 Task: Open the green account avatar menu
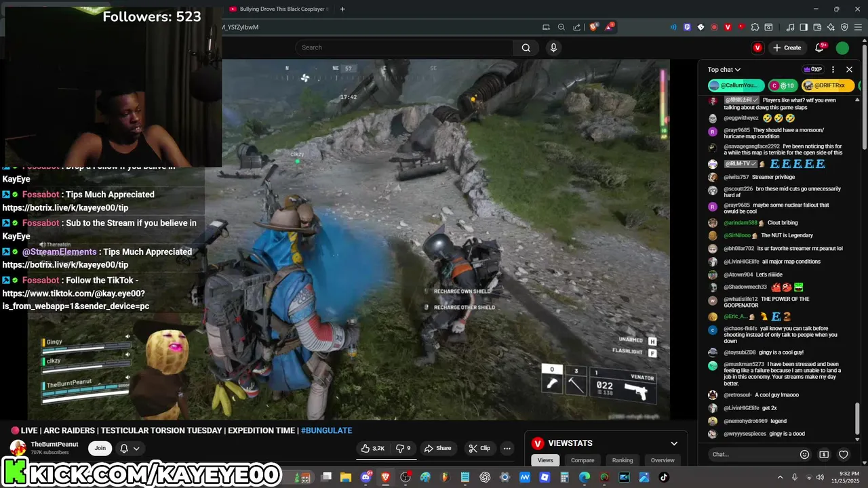pyautogui.click(x=842, y=47)
